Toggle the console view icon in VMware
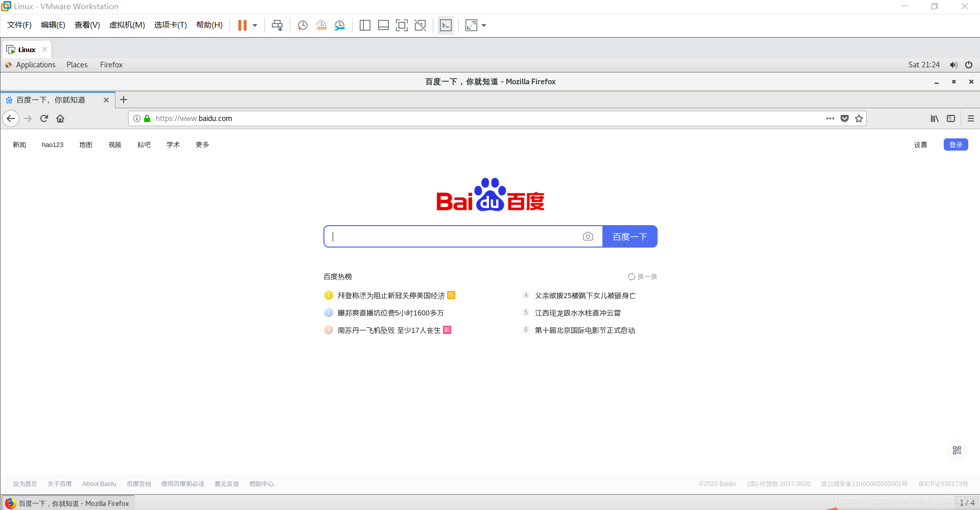The image size is (980, 510). tap(446, 25)
